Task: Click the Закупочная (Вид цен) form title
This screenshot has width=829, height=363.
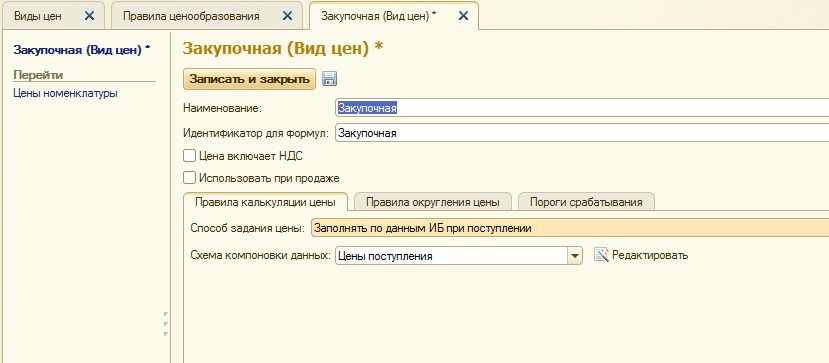Action: tap(282, 48)
